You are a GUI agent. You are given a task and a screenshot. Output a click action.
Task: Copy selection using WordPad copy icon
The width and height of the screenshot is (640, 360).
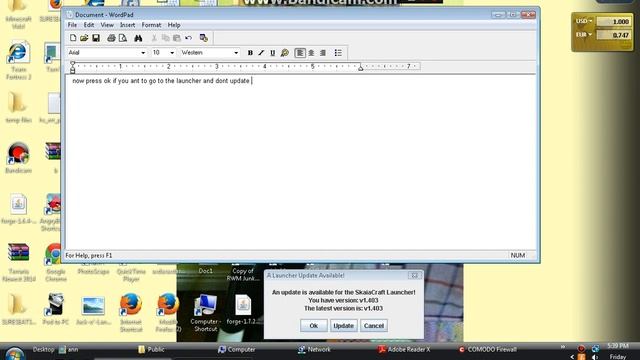(x=165, y=38)
